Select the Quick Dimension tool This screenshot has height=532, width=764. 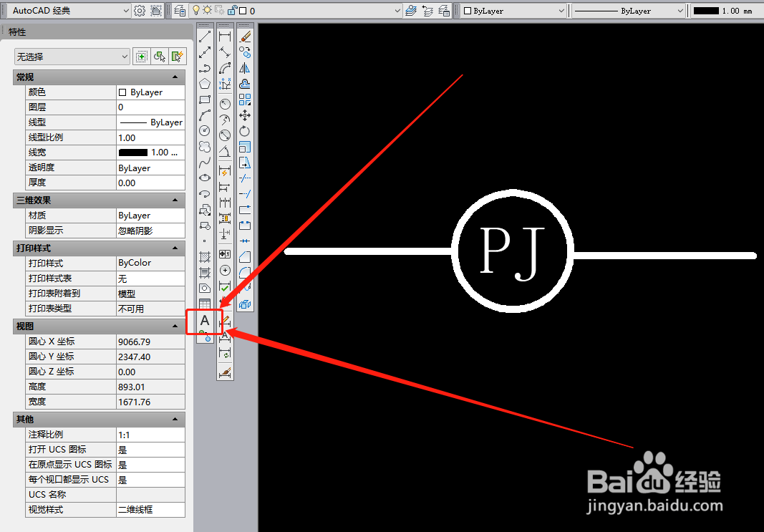pos(225,172)
